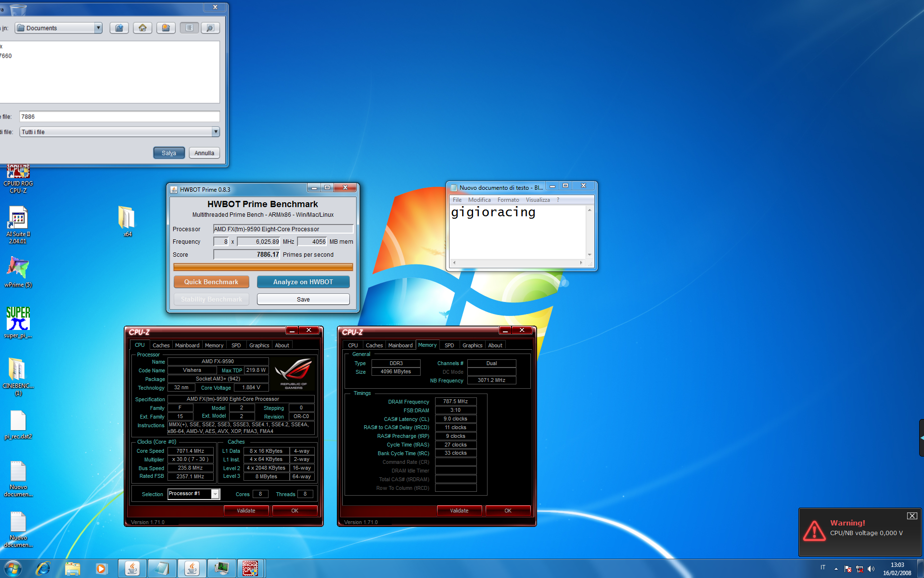Show hidden tray icons arrow
924x578 pixels.
point(836,569)
